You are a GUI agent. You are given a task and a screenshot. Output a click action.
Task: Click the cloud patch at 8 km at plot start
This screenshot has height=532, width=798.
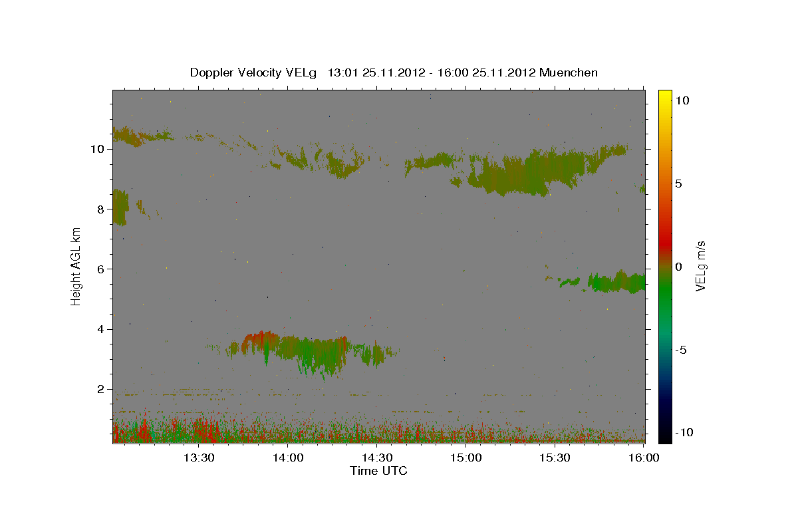pyautogui.click(x=120, y=207)
